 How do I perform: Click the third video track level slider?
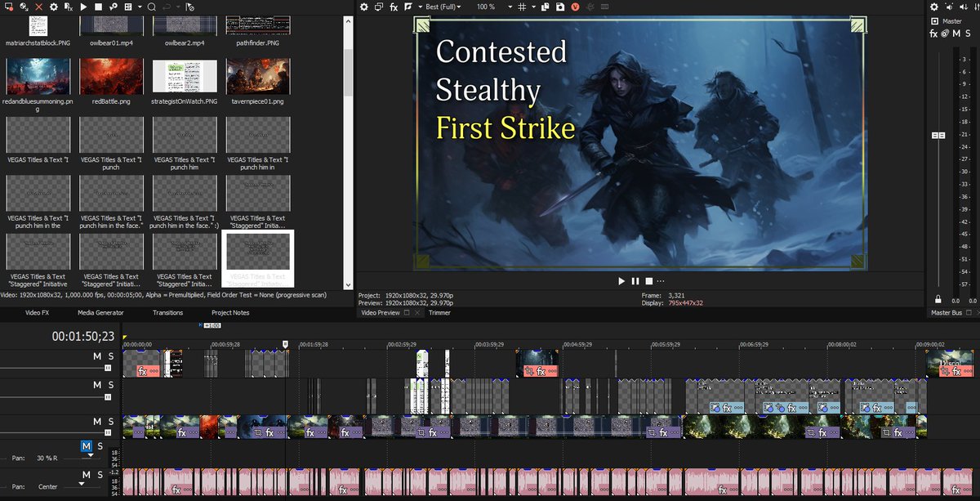pos(107,434)
